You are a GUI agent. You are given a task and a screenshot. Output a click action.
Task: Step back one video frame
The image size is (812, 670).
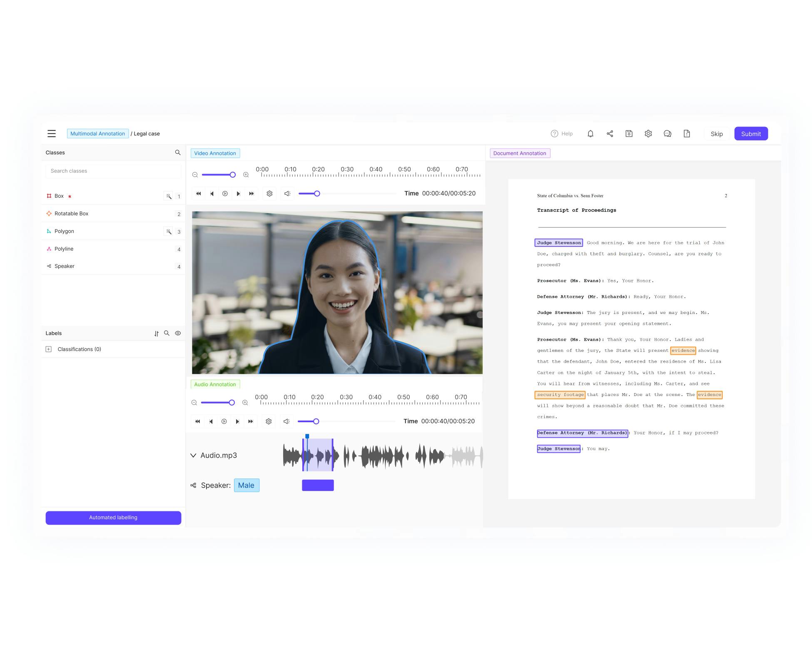[212, 194]
